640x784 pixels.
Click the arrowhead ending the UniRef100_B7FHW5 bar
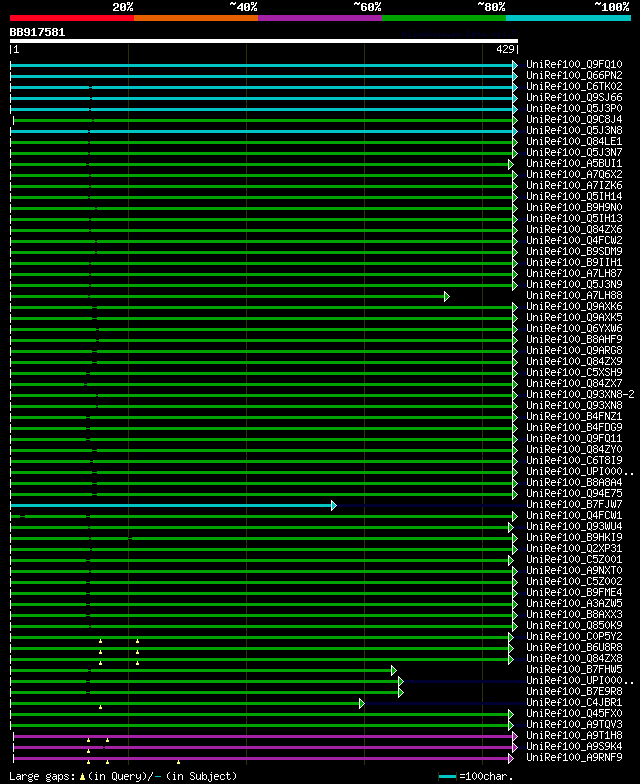394,670
